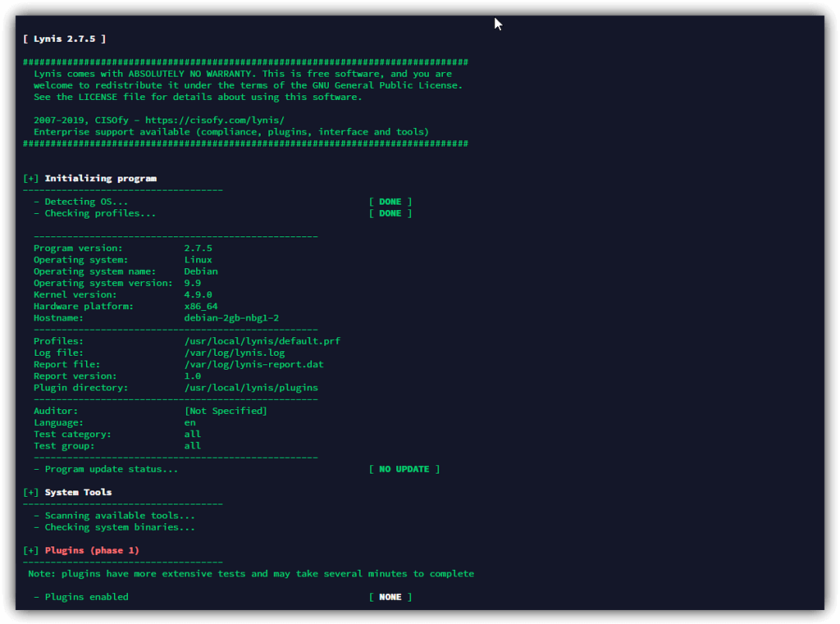Click the Operating system value Linux
Viewport: 840px width, 624px height.
point(199,260)
